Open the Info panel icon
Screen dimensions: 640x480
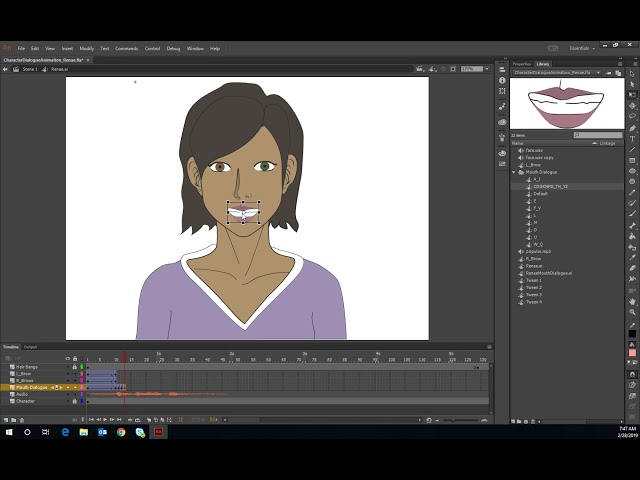[x=502, y=80]
